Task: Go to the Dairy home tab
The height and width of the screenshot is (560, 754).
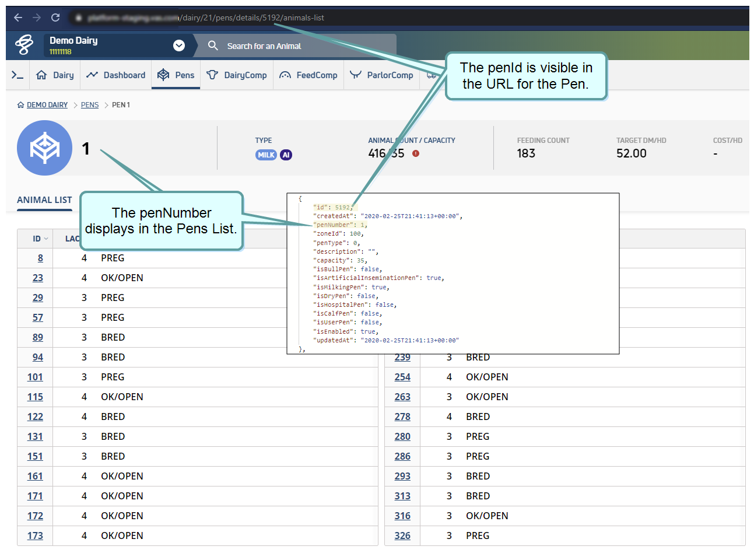Action: point(55,75)
